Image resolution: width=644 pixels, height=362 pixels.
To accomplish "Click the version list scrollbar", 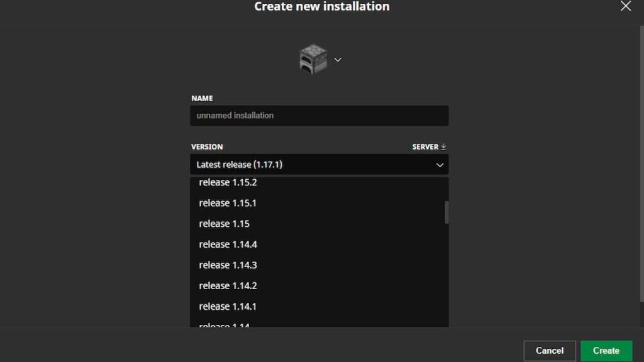I will [446, 212].
